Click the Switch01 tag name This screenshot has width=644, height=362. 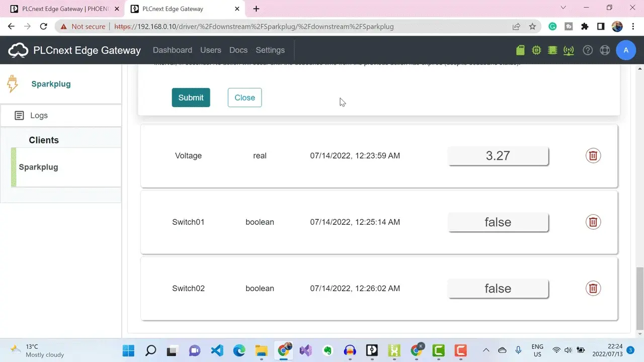point(188,222)
